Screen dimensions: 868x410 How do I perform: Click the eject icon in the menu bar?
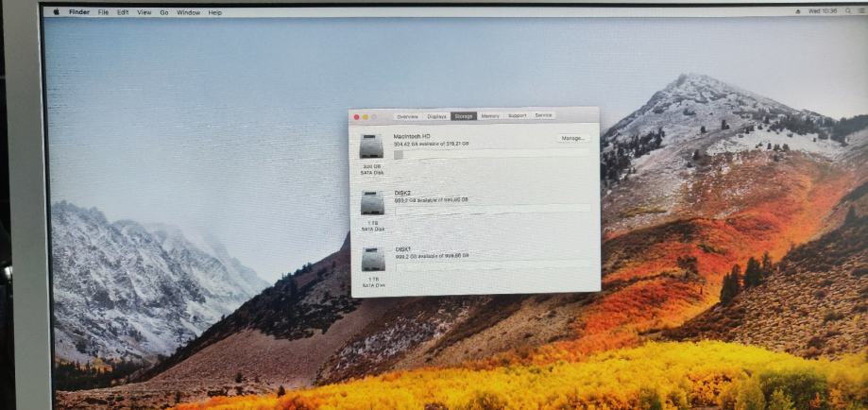(799, 11)
